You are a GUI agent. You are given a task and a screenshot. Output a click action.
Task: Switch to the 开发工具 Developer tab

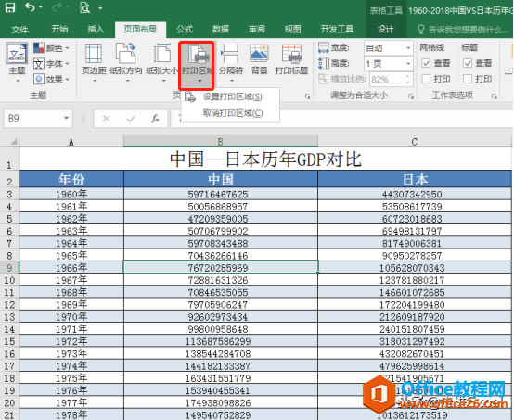[x=337, y=29]
